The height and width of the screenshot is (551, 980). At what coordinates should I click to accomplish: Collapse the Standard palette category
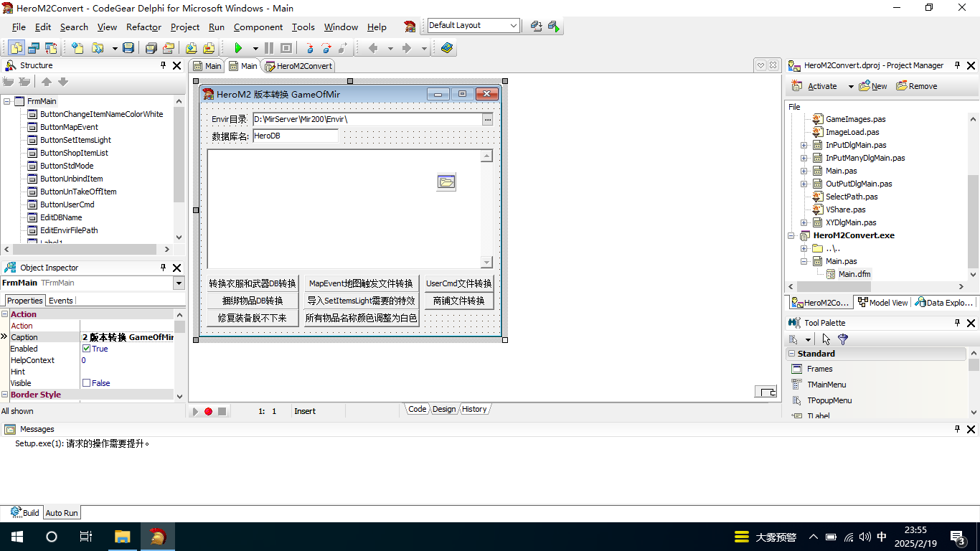(x=791, y=354)
